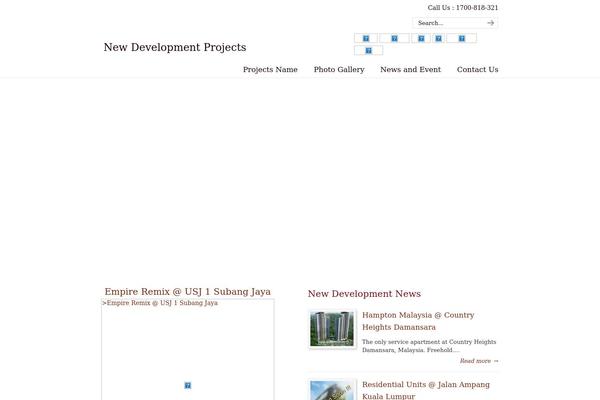Open the Contact Us menu item
Image resolution: width=600 pixels, height=400 pixels.
click(478, 69)
